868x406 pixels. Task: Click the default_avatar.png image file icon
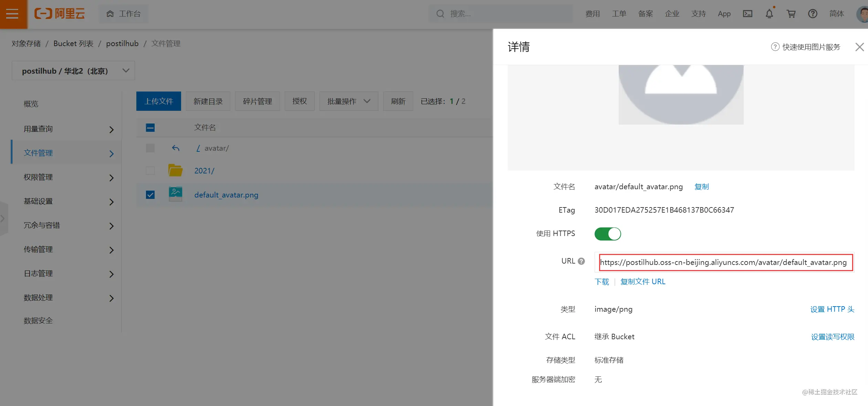(175, 194)
